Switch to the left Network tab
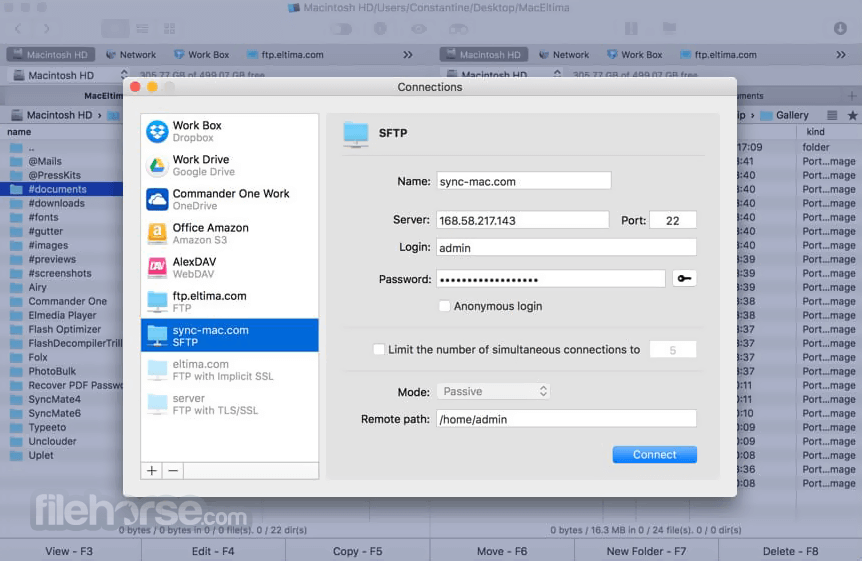Screen dimensions: 862x561 (131, 54)
